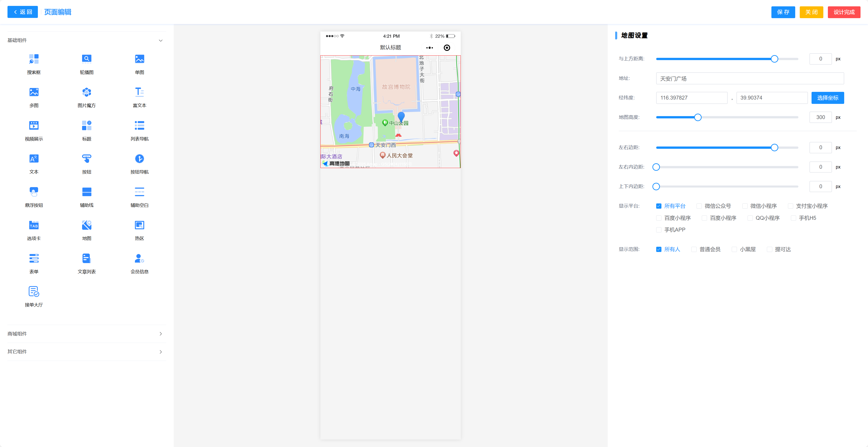
Task: Expand the 其它组件 section
Action: [x=160, y=352]
